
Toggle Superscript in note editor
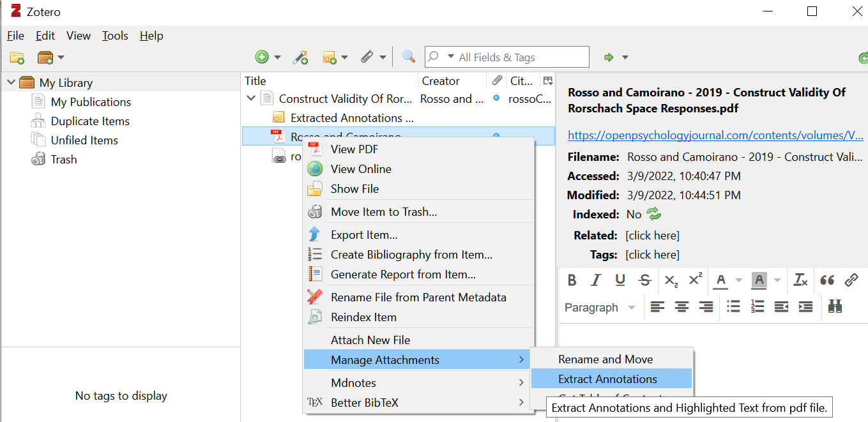click(x=696, y=280)
